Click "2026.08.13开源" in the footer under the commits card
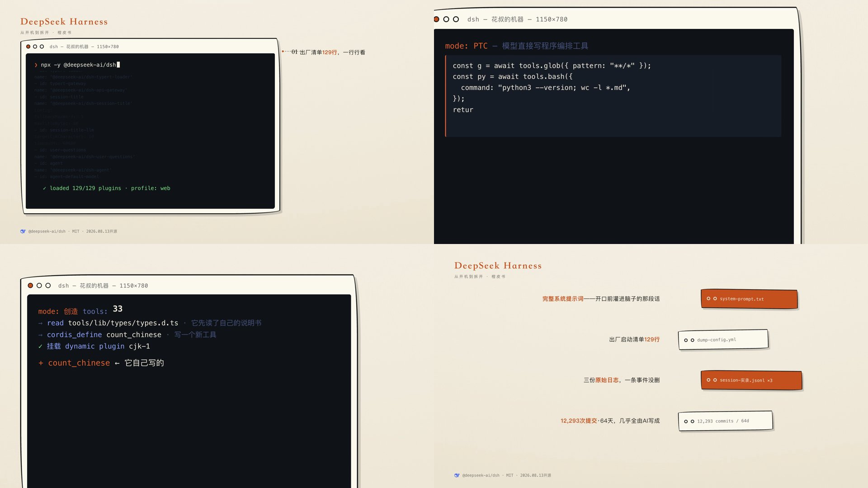The width and height of the screenshot is (868, 488). pyautogui.click(x=536, y=475)
